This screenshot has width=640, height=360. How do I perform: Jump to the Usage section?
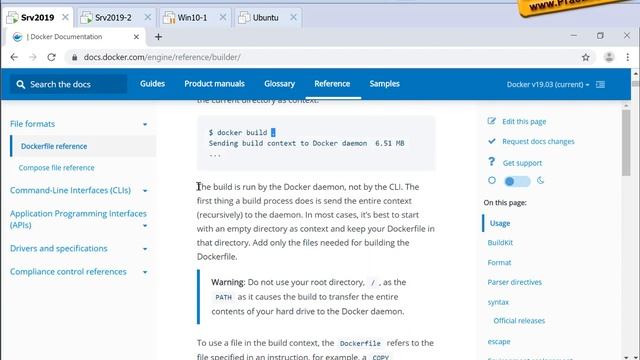tap(500, 223)
